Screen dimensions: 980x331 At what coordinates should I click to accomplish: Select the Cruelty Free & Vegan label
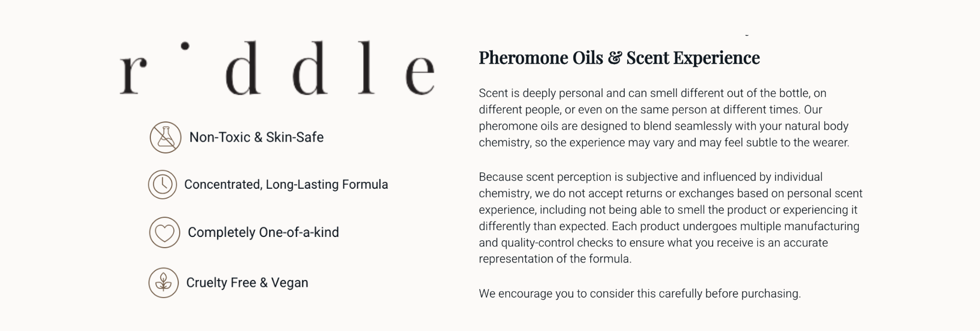coord(247,282)
